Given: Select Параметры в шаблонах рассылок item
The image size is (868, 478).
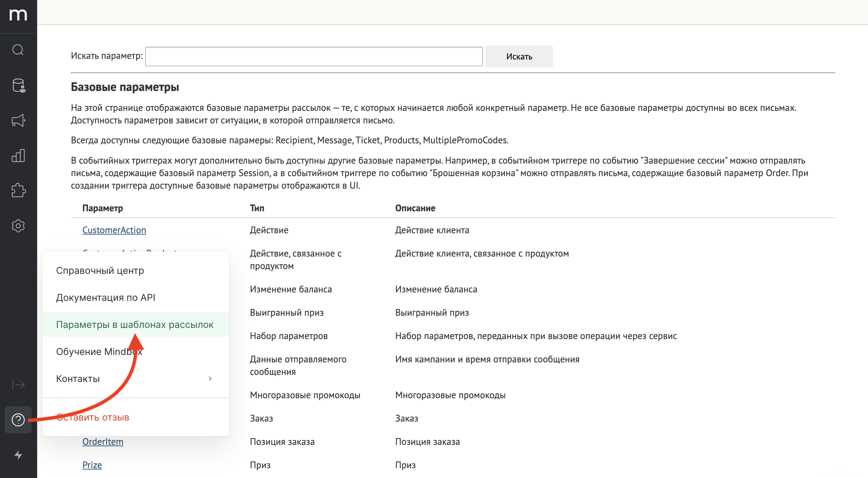Looking at the screenshot, I should tap(136, 325).
